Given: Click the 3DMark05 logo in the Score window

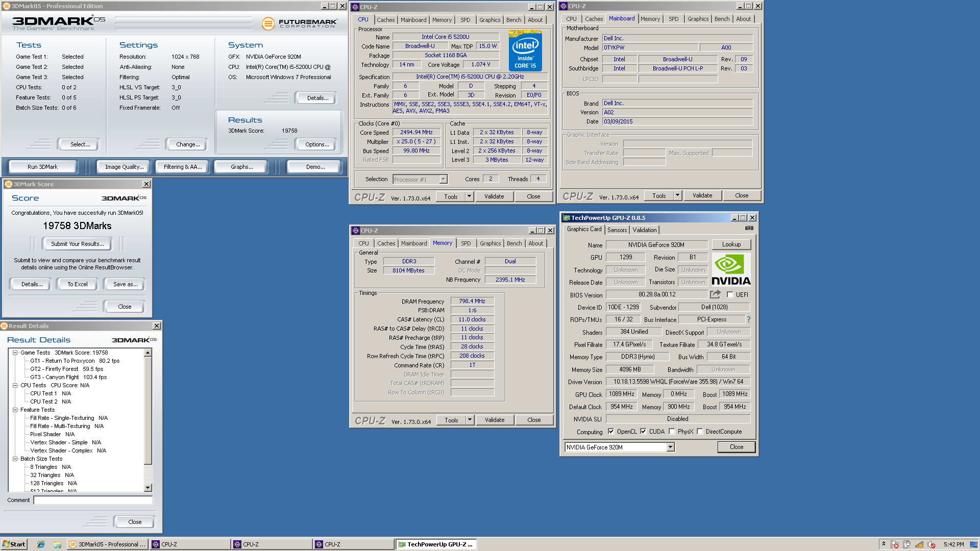Looking at the screenshot, I should click(124, 198).
